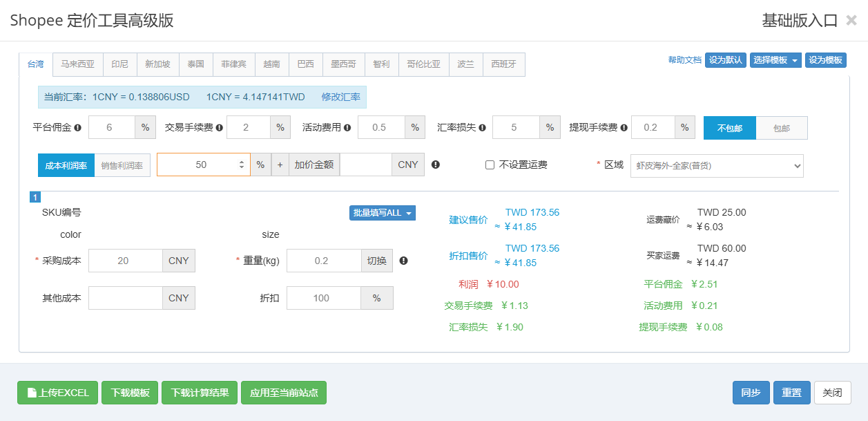The height and width of the screenshot is (421, 868).
Task: Click the info icon beside 交易手续费
Action: pos(219,128)
